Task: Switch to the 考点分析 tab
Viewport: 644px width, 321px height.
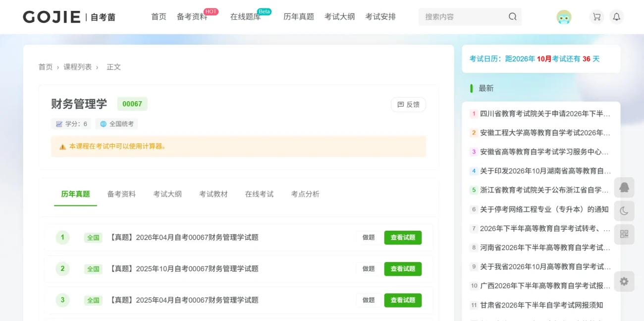Action: tap(305, 194)
